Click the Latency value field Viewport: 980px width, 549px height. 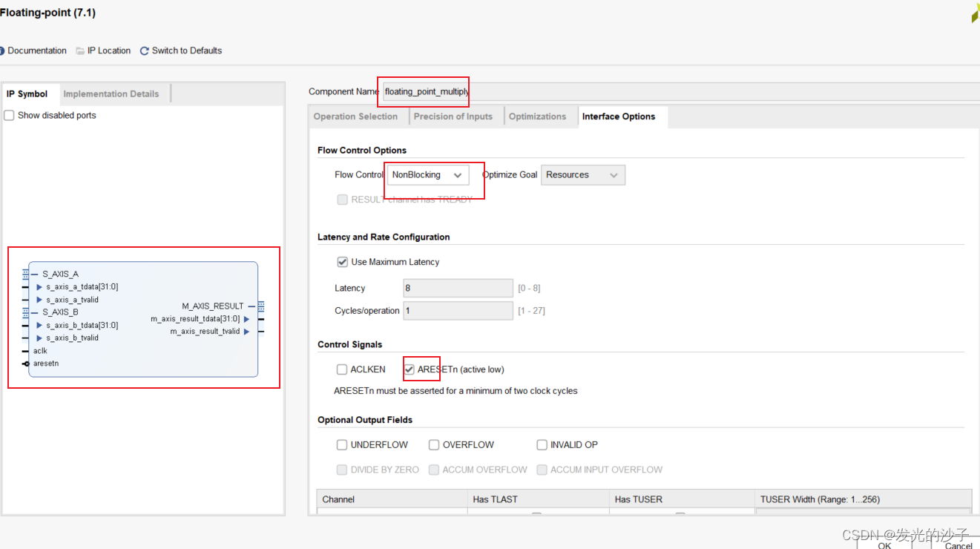(x=458, y=288)
